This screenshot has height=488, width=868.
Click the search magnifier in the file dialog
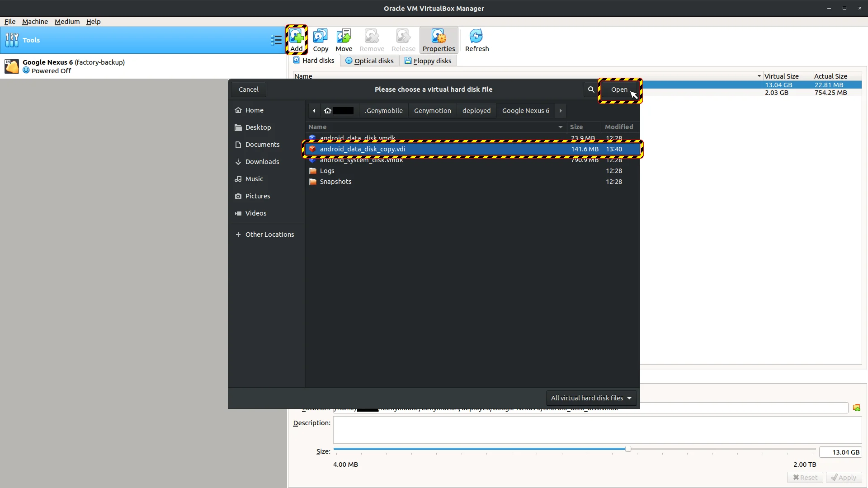pyautogui.click(x=590, y=89)
